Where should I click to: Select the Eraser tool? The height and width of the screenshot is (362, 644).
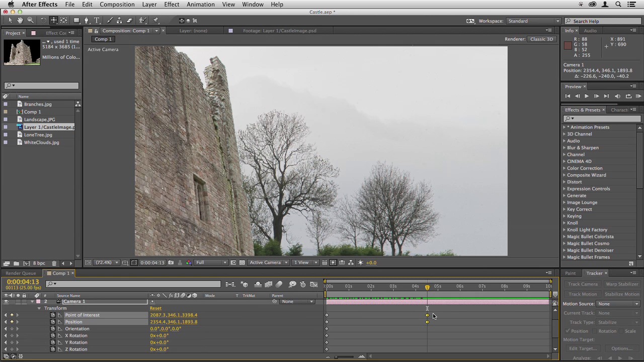(129, 21)
